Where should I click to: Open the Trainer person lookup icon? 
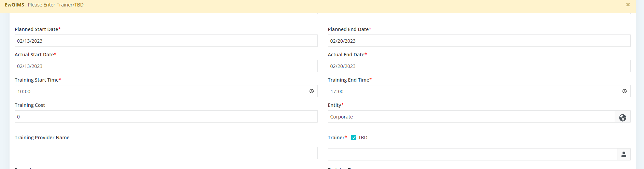[x=624, y=154]
